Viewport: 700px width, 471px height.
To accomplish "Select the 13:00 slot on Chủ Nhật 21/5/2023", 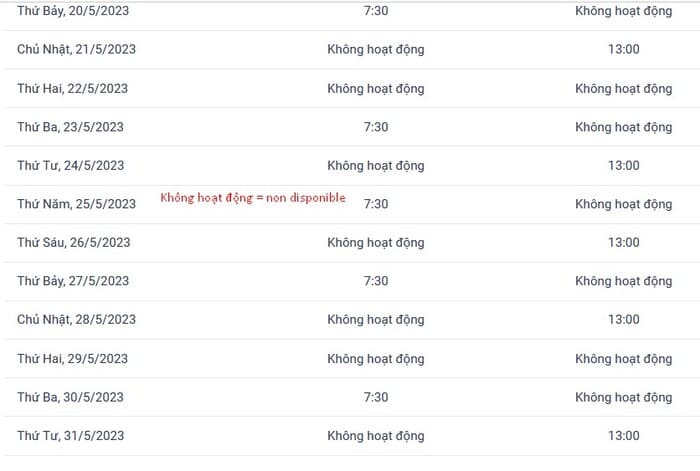I will [x=623, y=49].
